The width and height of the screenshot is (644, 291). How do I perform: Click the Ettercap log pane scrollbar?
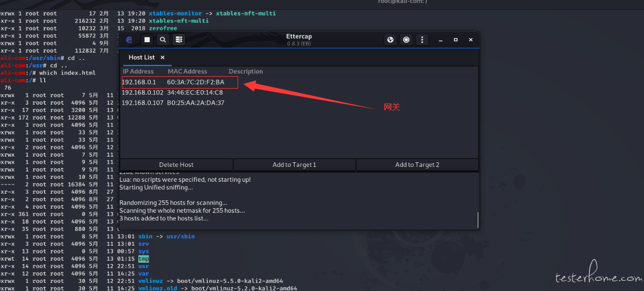[x=478, y=220]
